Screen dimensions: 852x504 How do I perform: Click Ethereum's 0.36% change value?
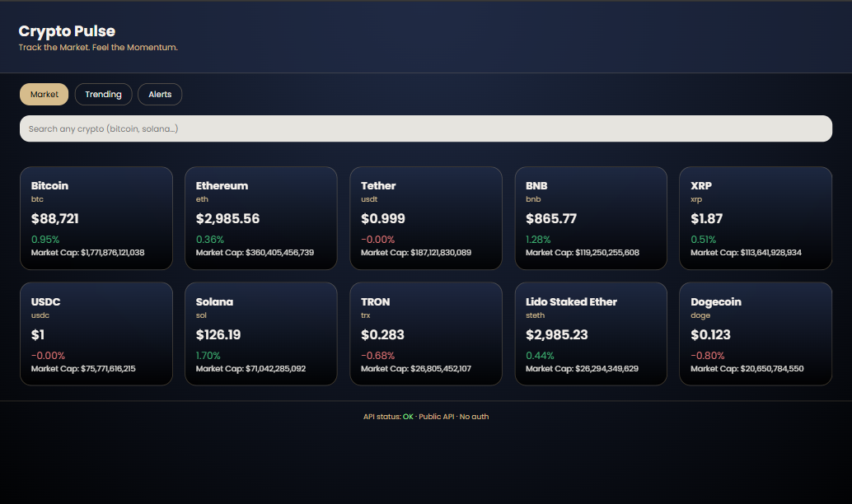[x=210, y=240]
